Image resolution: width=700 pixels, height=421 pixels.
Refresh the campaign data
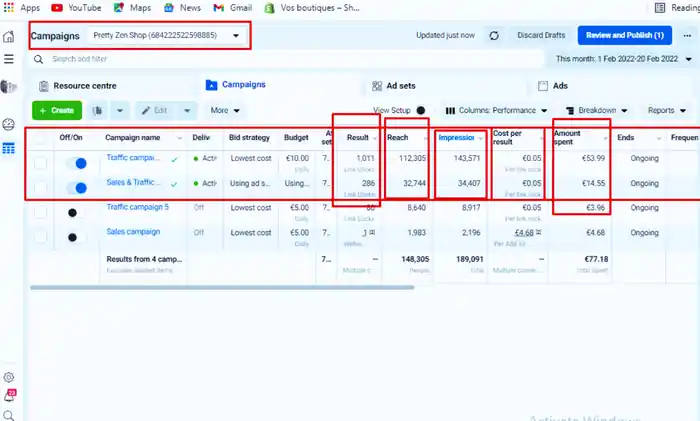tap(494, 35)
